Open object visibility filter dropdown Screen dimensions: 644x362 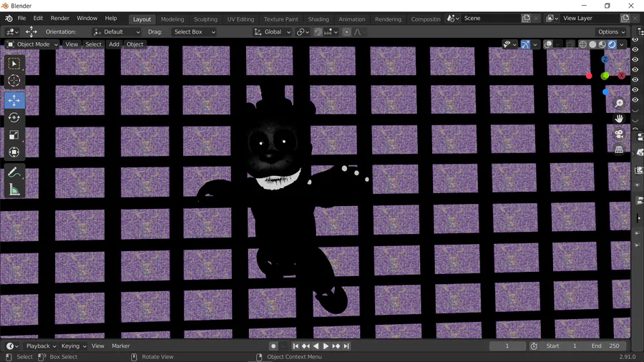509,44
